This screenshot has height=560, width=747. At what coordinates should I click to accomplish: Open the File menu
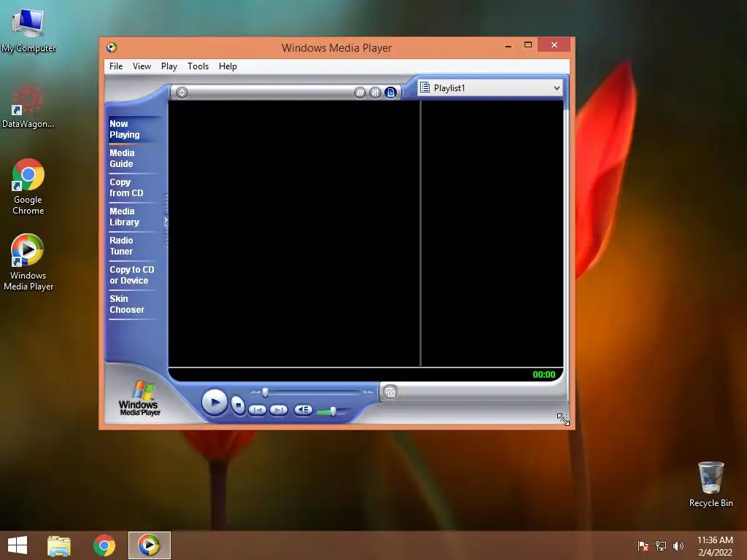[116, 66]
